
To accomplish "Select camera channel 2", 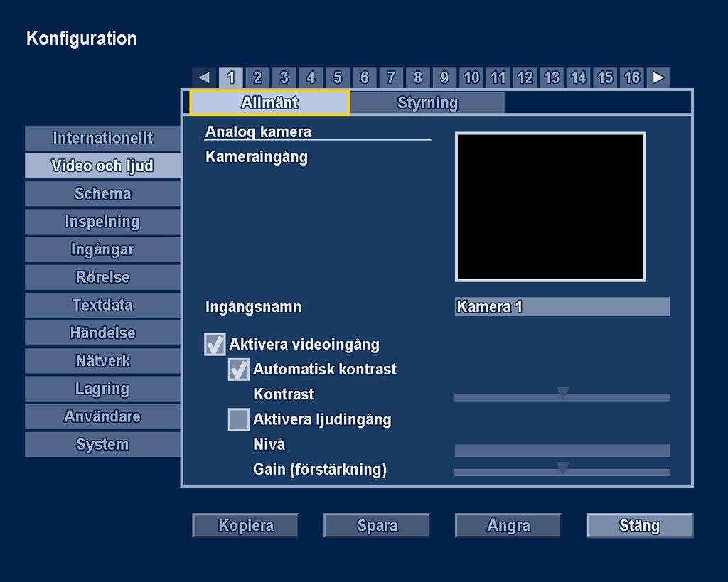I will point(257,77).
